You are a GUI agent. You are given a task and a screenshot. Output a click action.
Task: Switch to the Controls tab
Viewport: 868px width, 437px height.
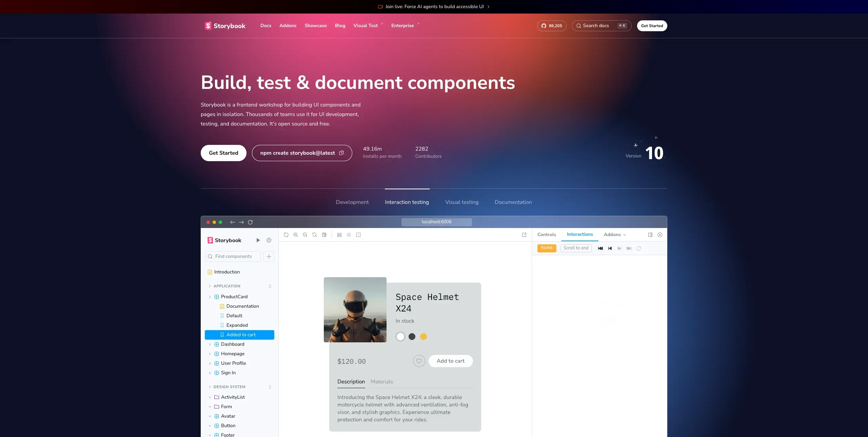[x=546, y=234]
